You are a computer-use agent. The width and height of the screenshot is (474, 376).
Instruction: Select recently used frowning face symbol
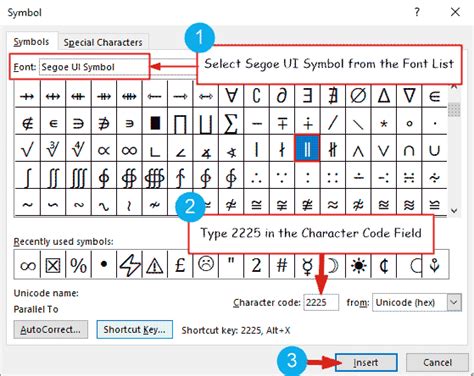coord(206,265)
